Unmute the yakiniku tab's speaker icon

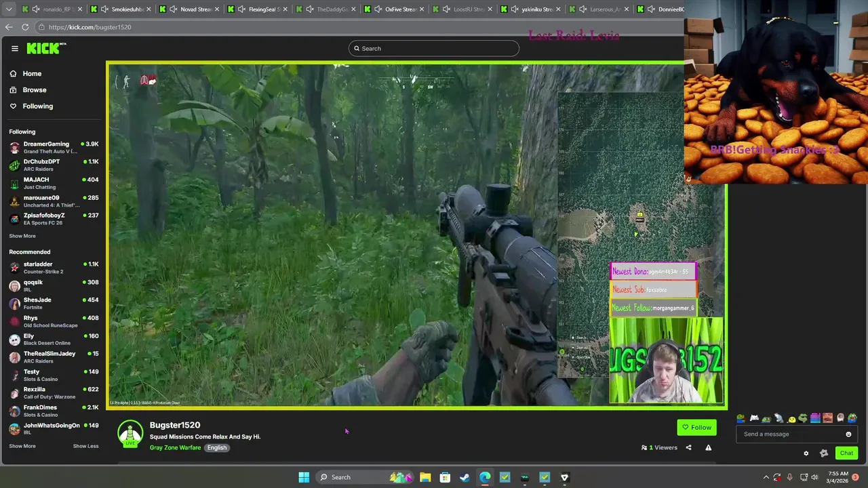coord(515,9)
